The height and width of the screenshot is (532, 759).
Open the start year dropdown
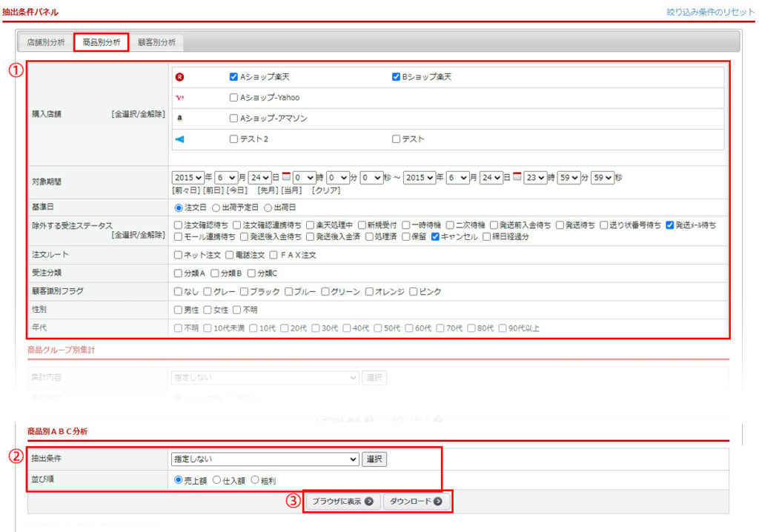(188, 178)
